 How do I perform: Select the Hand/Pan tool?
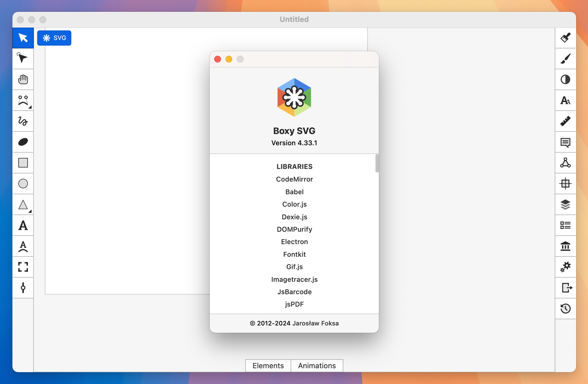(24, 79)
